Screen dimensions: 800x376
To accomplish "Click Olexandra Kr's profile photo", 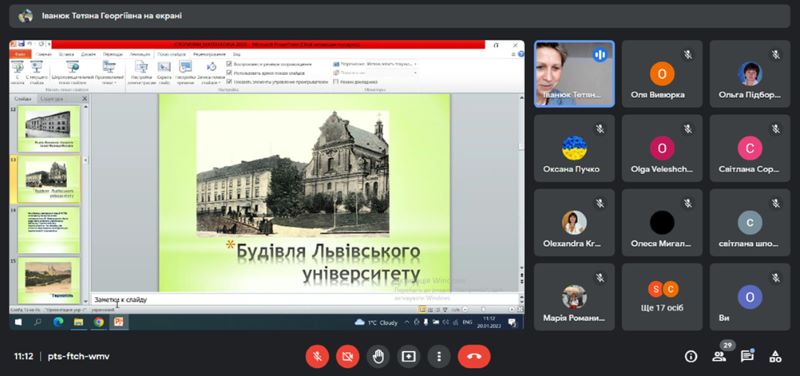I will point(574,222).
